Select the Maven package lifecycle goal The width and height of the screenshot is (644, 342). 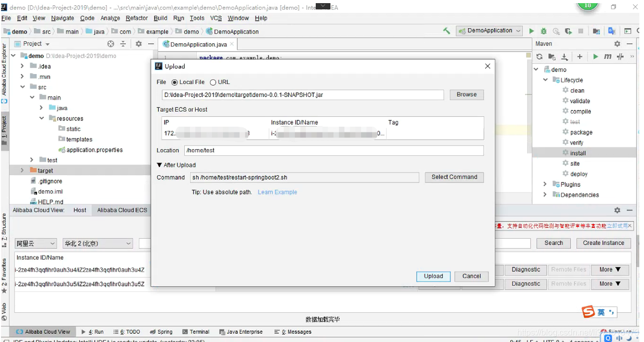(581, 132)
